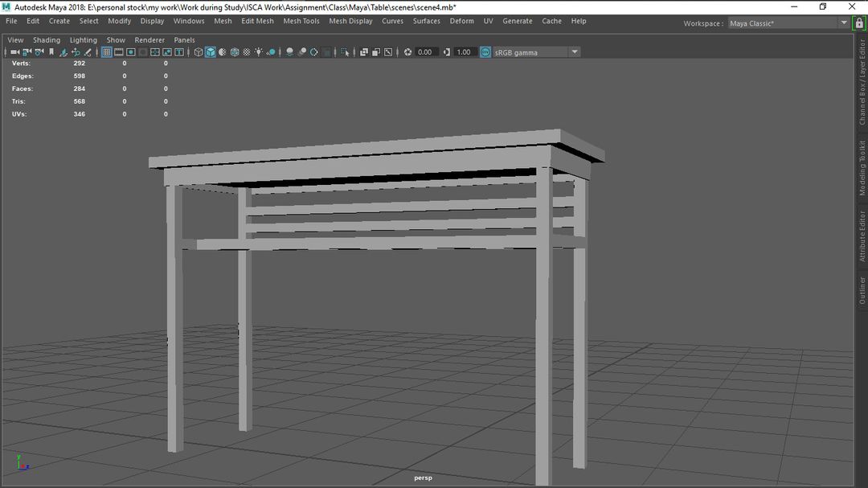This screenshot has width=868, height=488.
Task: Click the Image Plane icon
Action: pos(63,52)
